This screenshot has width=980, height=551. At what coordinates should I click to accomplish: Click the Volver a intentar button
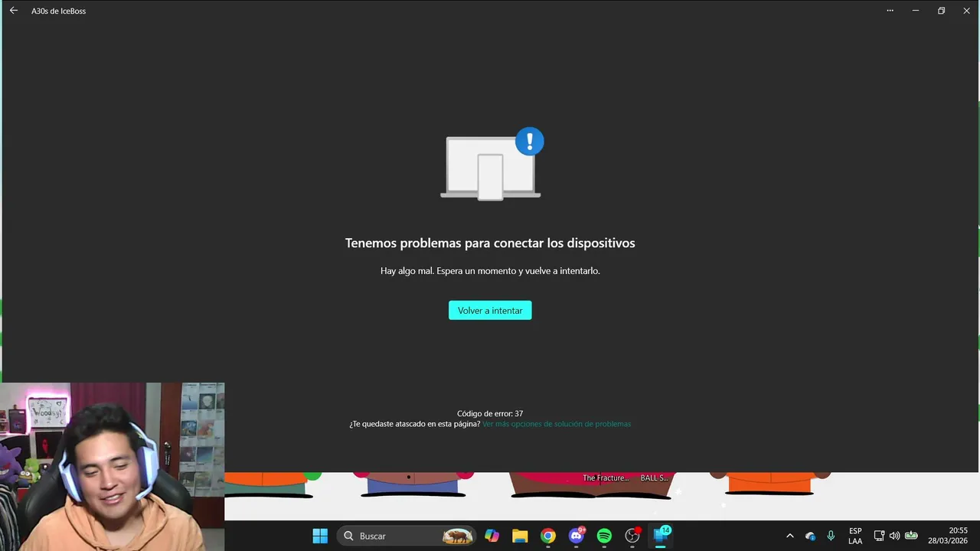pos(490,311)
